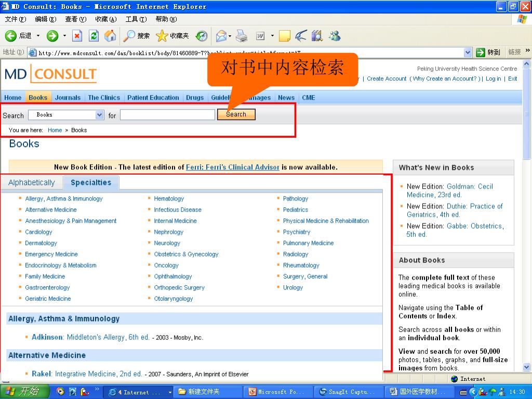Click the page icon in address bar
The width and height of the screenshot is (532, 399).
[33, 52]
